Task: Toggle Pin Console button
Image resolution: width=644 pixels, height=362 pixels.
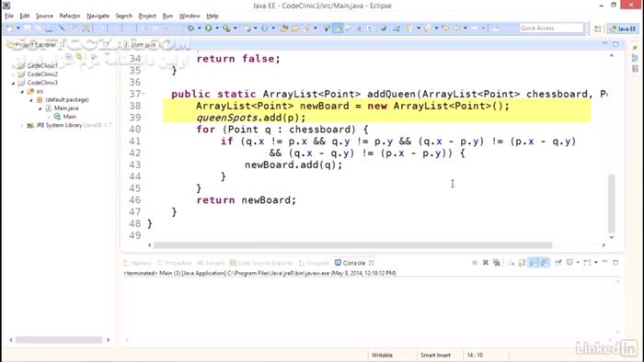Action: [x=558, y=263]
